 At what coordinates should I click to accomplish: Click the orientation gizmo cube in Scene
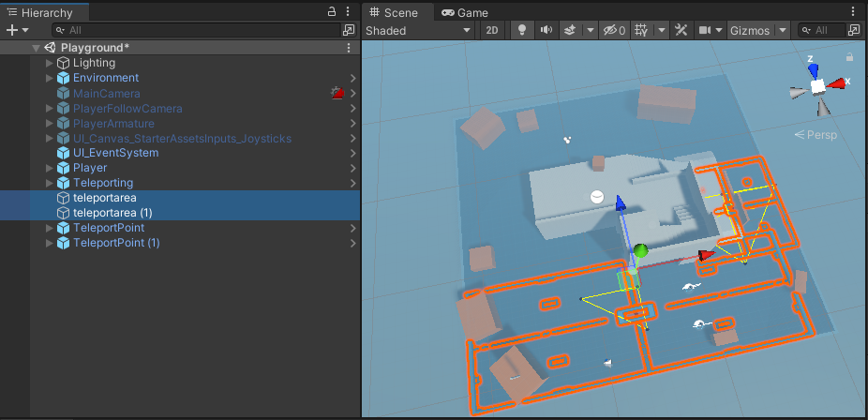[x=817, y=86]
